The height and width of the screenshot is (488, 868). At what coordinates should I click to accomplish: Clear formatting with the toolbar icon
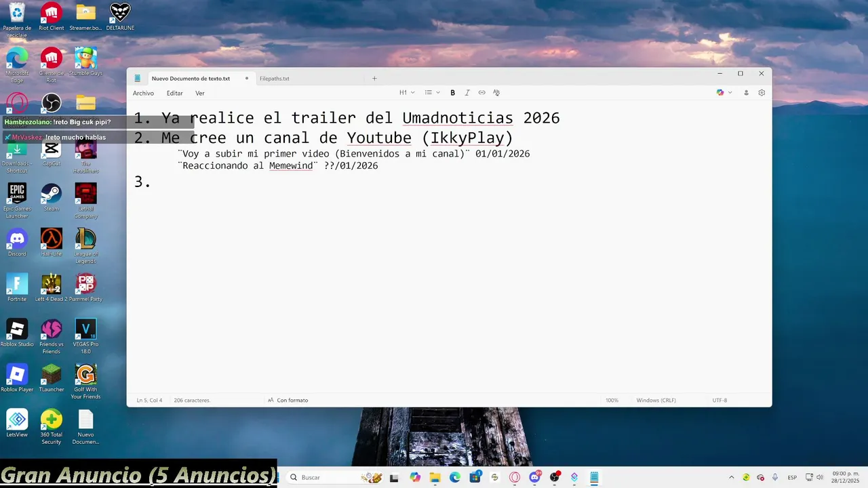pos(496,93)
